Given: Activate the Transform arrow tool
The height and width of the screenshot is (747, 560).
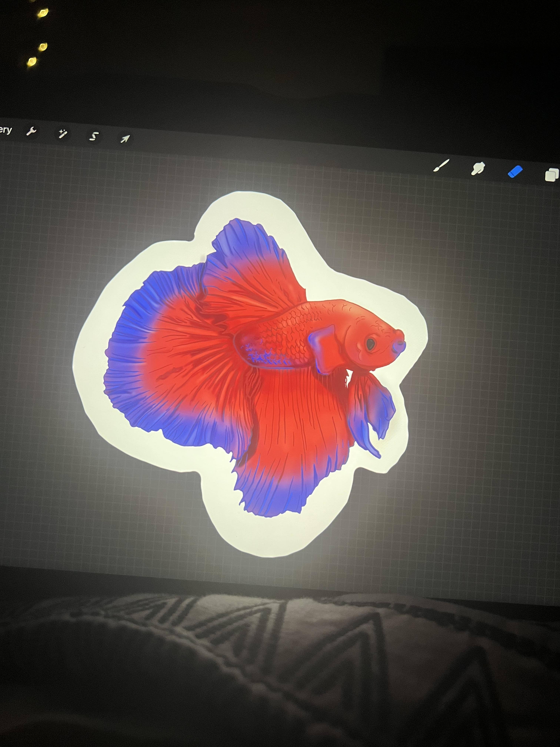Looking at the screenshot, I should 125,138.
